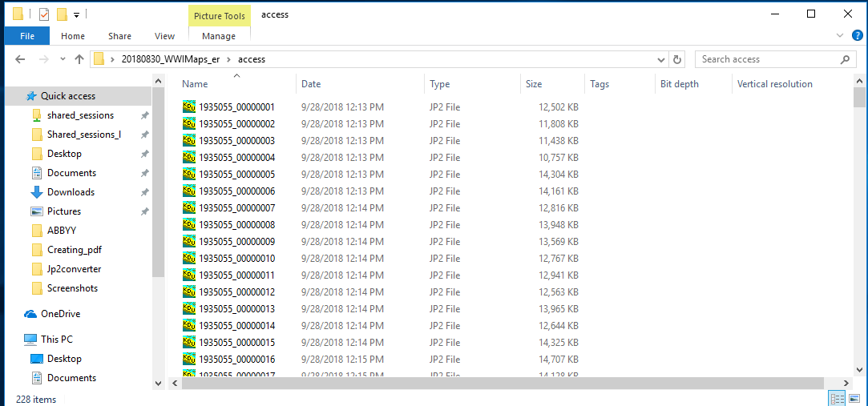Click the JP2 icon of 1935055_00000001

(189, 107)
